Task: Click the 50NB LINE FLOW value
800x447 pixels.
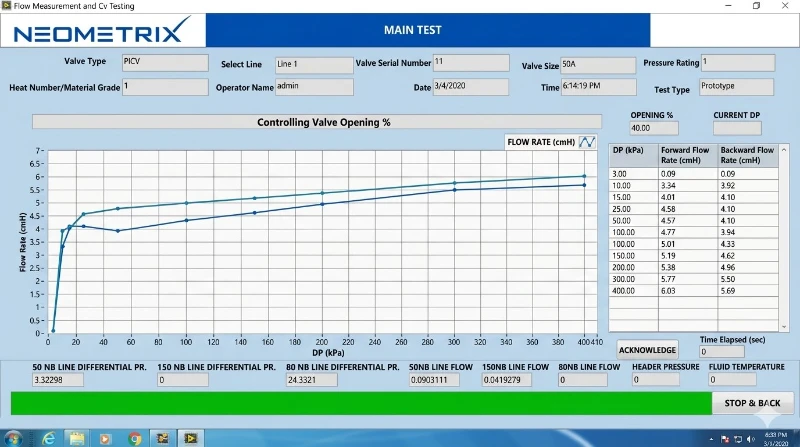Action: (434, 380)
